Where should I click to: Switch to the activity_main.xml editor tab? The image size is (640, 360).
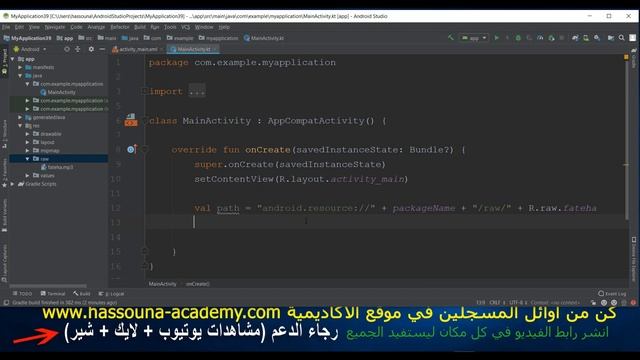[138, 49]
